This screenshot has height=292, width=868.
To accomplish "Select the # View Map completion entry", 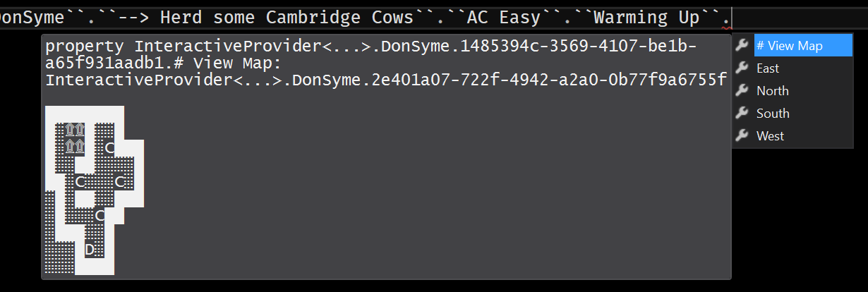I will [789, 46].
